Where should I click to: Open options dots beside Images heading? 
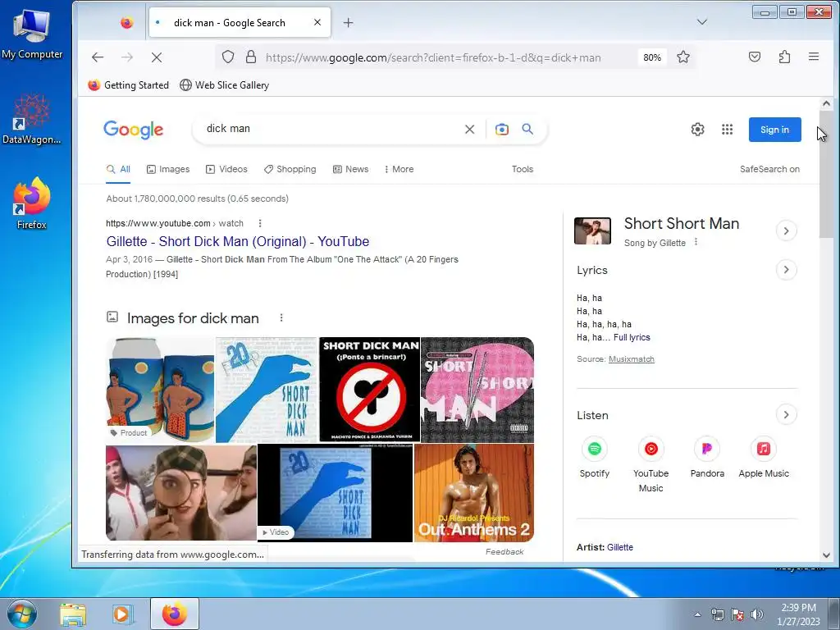click(281, 318)
